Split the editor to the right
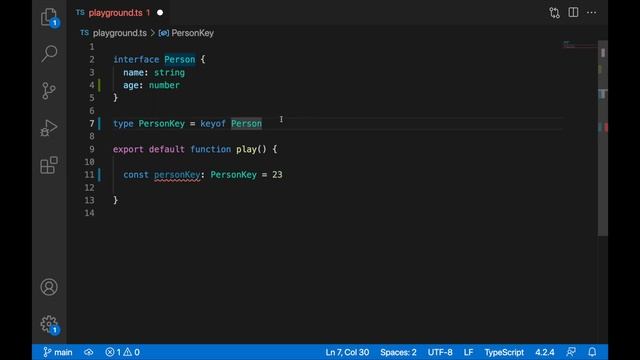This screenshot has width=640, height=360. [573, 12]
